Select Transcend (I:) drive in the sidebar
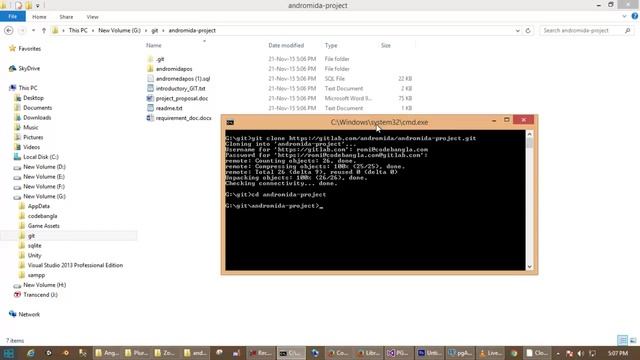Screen dimensions: 640x360 40,295
